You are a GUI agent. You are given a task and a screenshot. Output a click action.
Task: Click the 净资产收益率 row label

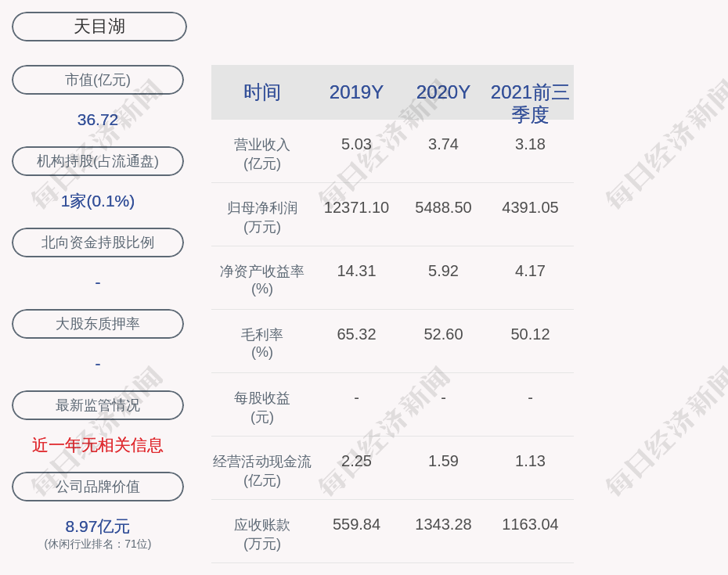point(262,279)
